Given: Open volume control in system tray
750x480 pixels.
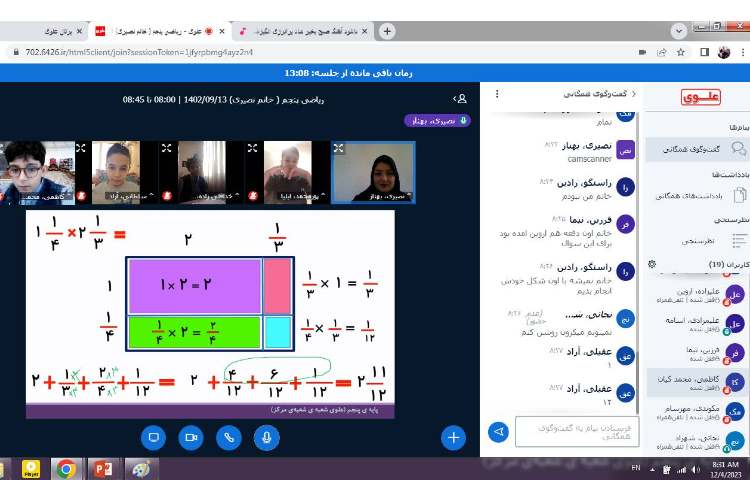Looking at the screenshot, I should (x=695, y=470).
